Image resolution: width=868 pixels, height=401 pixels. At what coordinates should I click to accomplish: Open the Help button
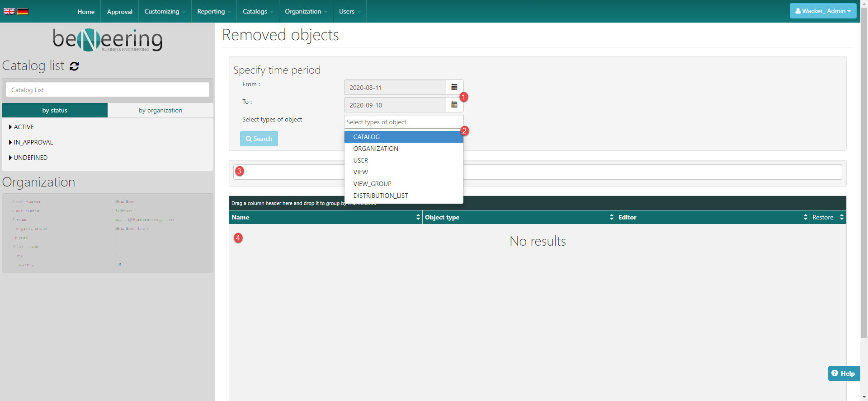click(844, 373)
